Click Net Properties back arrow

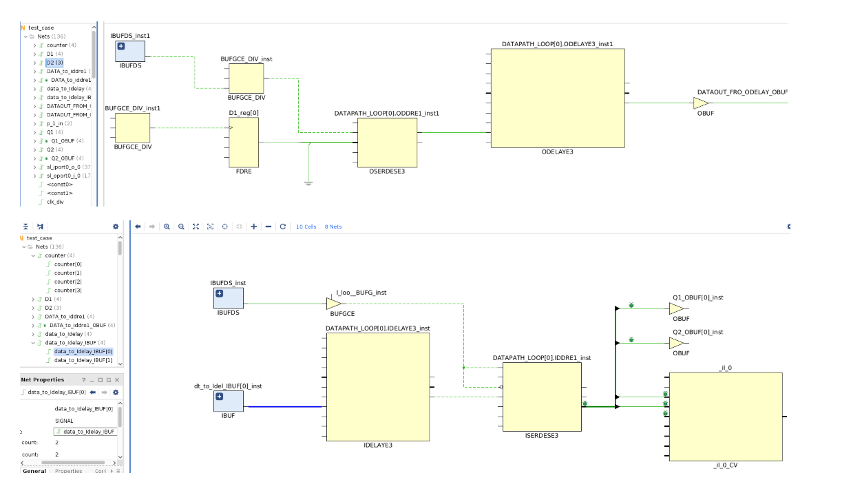coord(93,392)
